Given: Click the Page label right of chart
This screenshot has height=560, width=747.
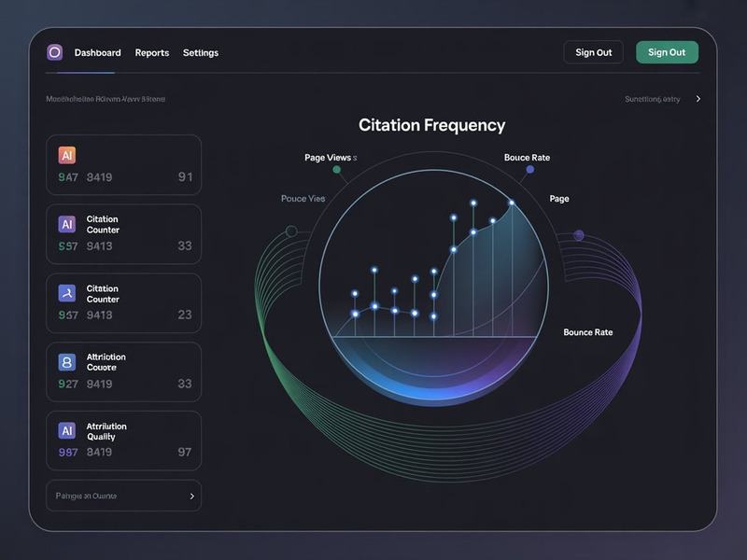Looking at the screenshot, I should [x=559, y=199].
